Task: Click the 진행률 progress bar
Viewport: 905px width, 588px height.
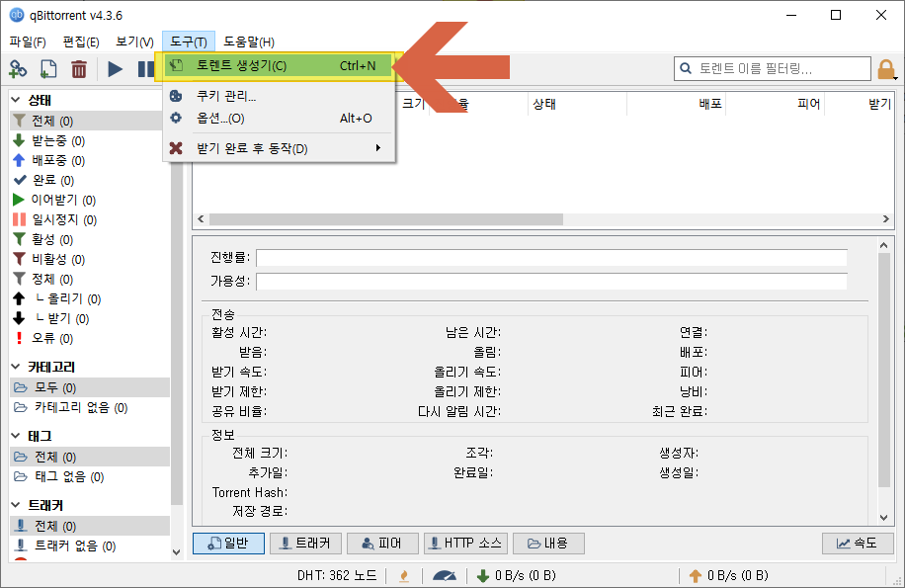Action: [x=551, y=257]
